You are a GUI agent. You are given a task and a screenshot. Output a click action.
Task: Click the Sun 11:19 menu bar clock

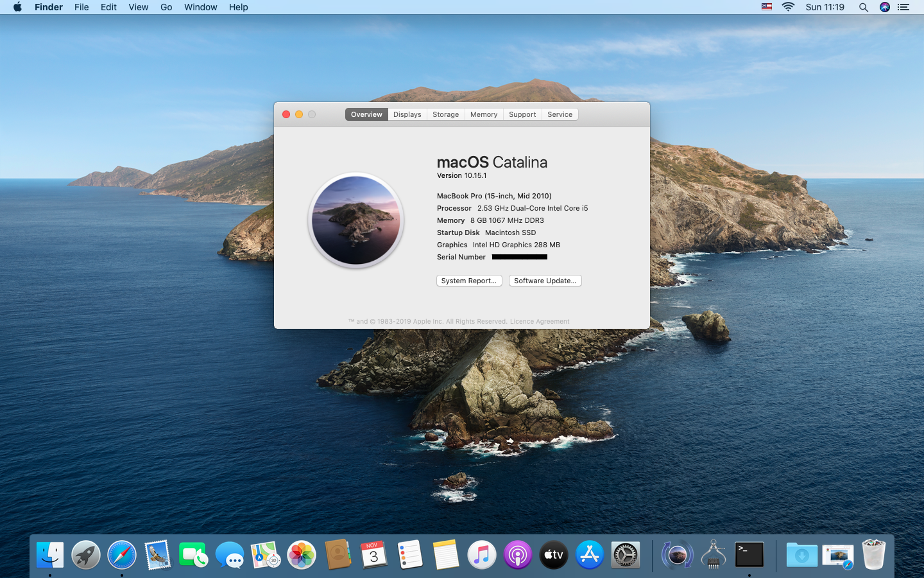coord(825,7)
